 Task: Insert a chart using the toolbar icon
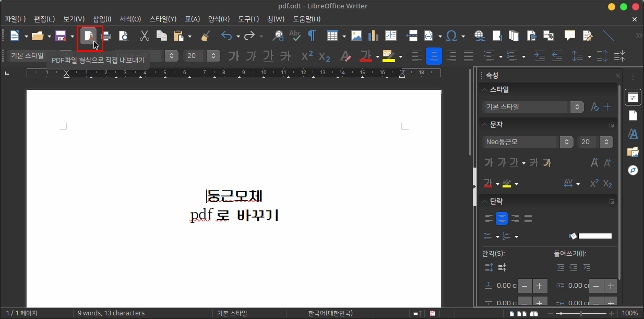(373, 36)
